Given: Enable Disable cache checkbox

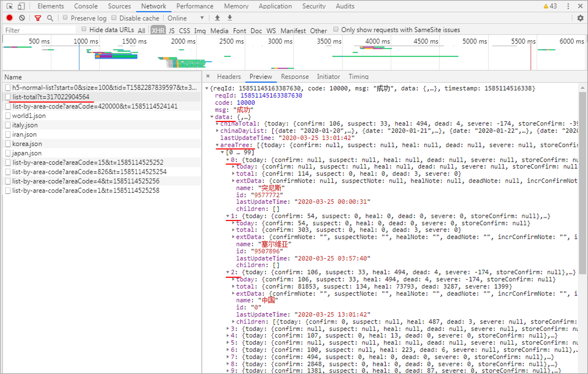Looking at the screenshot, I should click(x=114, y=18).
